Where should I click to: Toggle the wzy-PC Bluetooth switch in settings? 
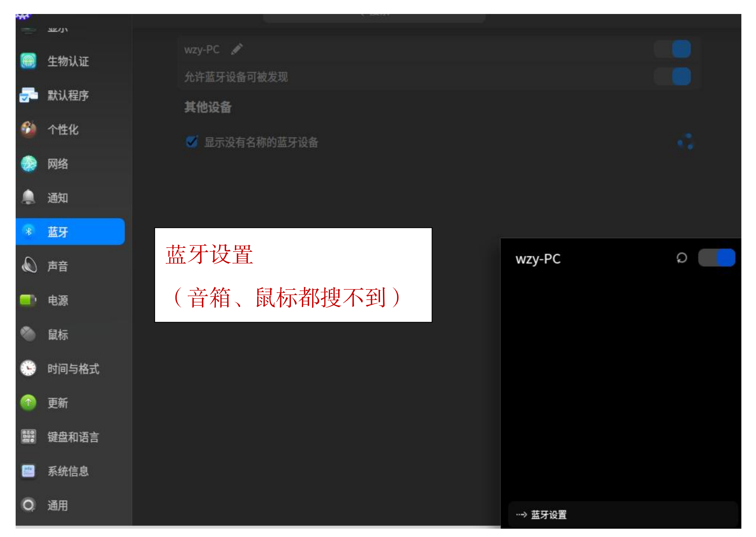pyautogui.click(x=672, y=49)
